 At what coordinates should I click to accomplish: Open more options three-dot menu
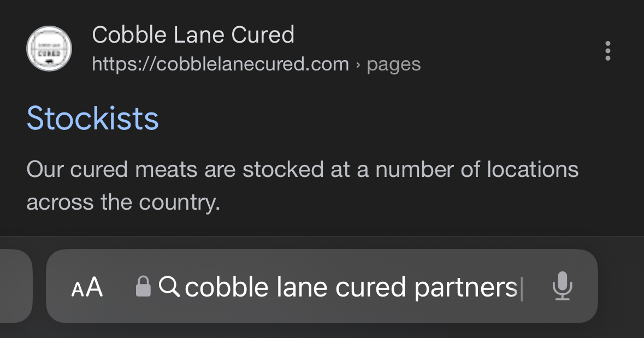click(607, 51)
